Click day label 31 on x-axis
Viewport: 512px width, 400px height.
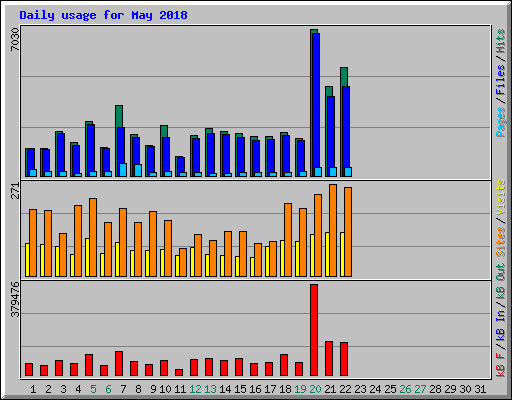[x=480, y=389]
